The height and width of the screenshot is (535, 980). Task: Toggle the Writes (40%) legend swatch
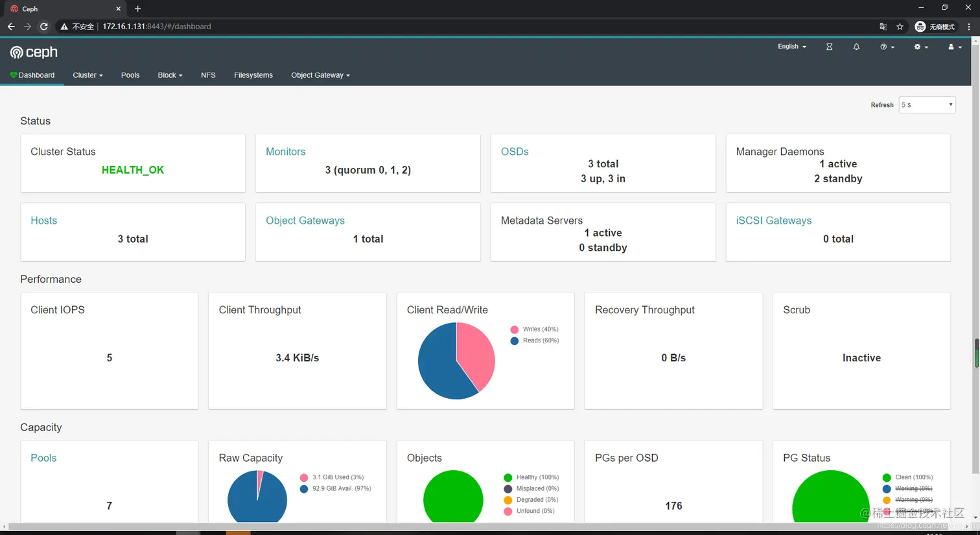coord(515,329)
